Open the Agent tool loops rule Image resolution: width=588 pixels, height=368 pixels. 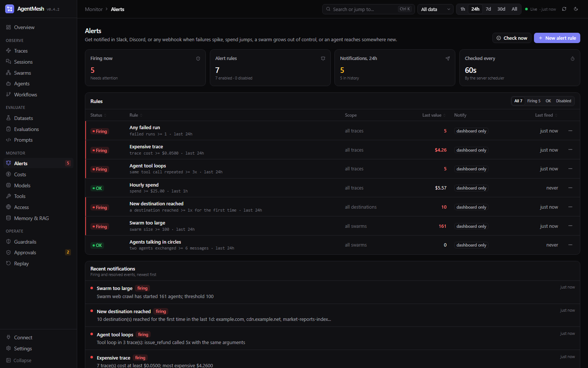point(148,166)
